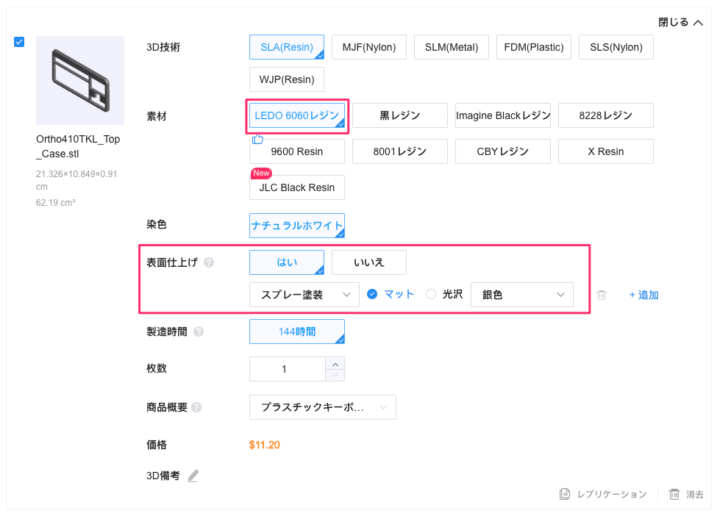Image resolution: width=720 pixels, height=516 pixels.
Task: Select the 黒レジン material button
Action: [x=399, y=116]
